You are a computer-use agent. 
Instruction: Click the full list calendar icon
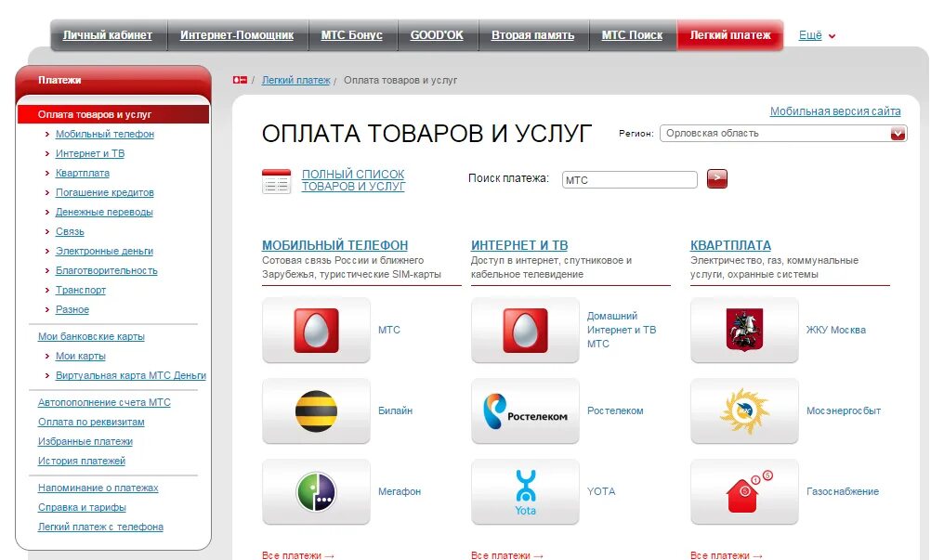coord(276,181)
